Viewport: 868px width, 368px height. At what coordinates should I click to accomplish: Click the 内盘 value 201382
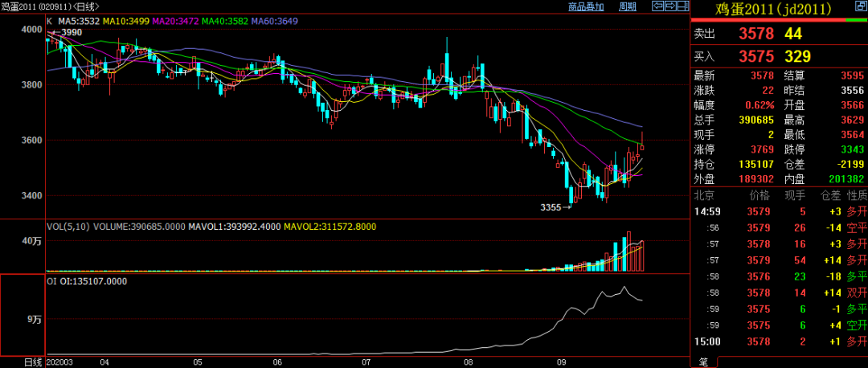click(846, 178)
